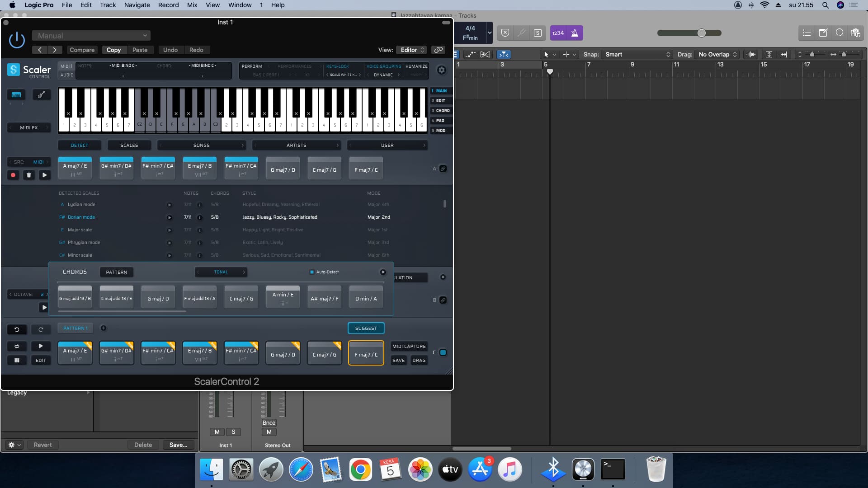Viewport: 868px width, 488px height.
Task: Click the Compare button
Action: [82, 50]
